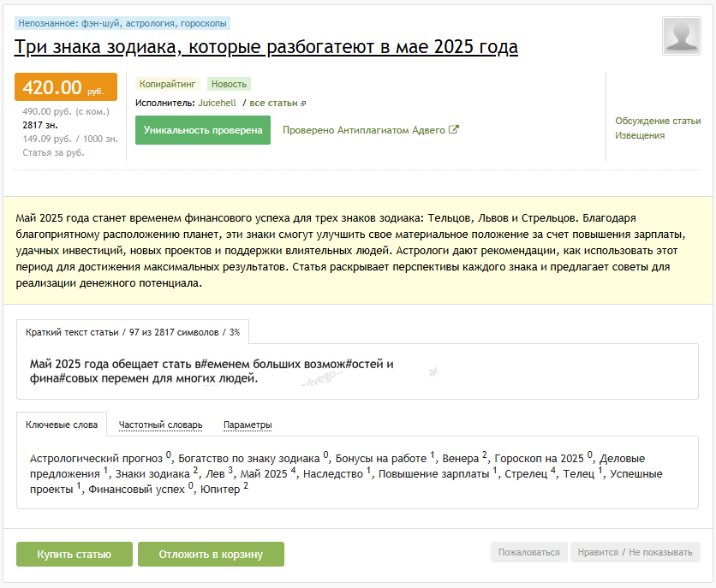The height and width of the screenshot is (588, 716).
Task: Select the Копирайтинг tag
Action: click(x=167, y=84)
